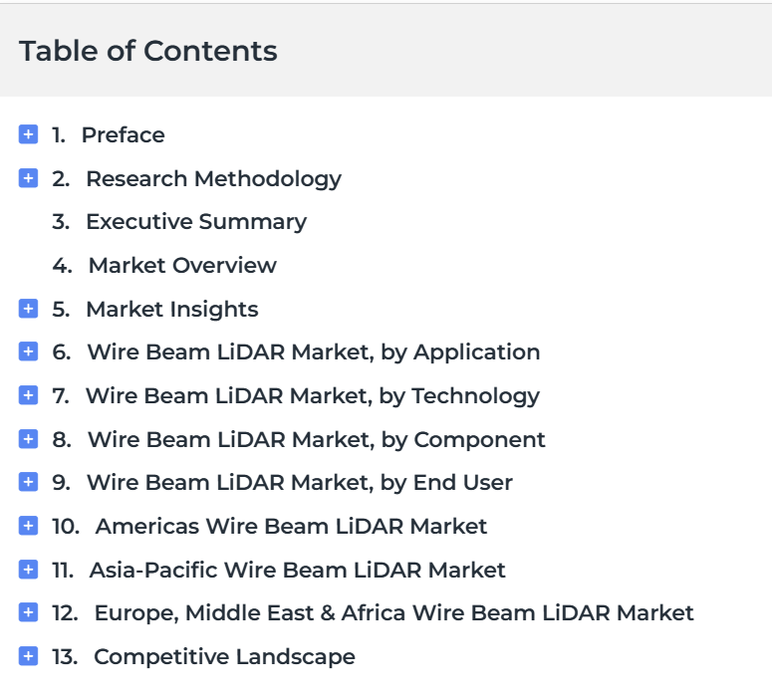The image size is (772, 700).
Task: Expand Research Methodology with its plus icon
Action: coord(28,178)
